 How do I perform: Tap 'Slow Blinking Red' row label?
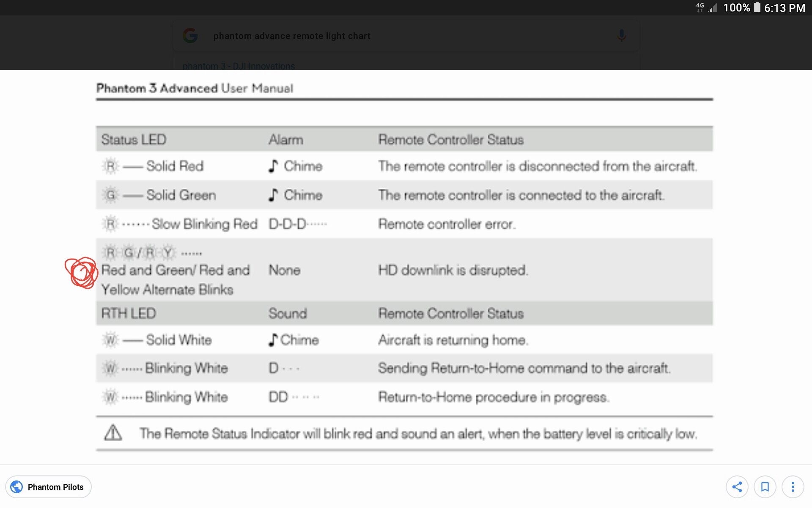(x=204, y=224)
